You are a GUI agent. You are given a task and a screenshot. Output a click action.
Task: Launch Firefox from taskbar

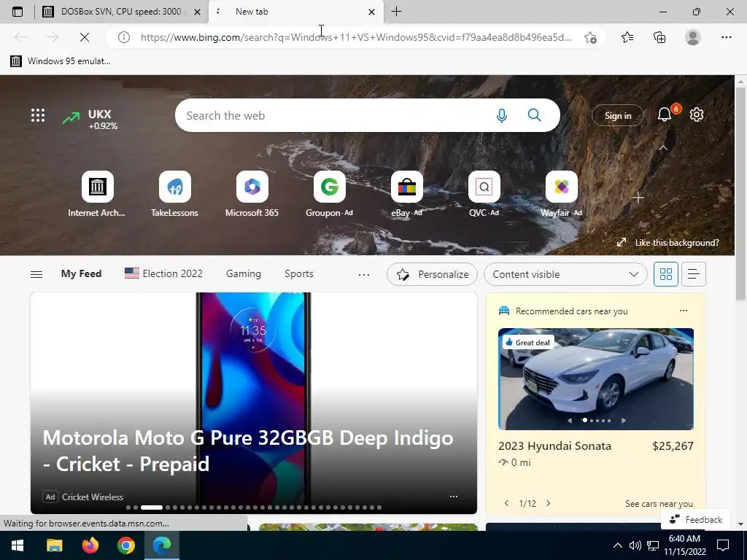[x=90, y=545]
